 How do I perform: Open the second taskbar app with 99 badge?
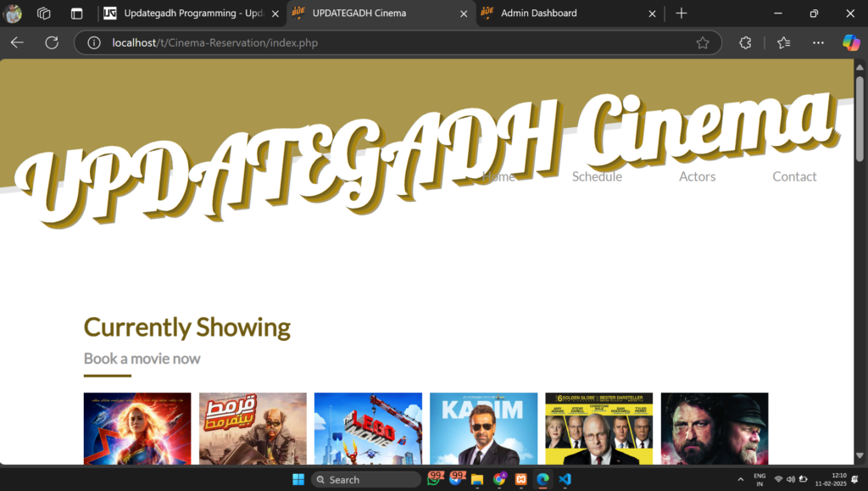coord(457,478)
